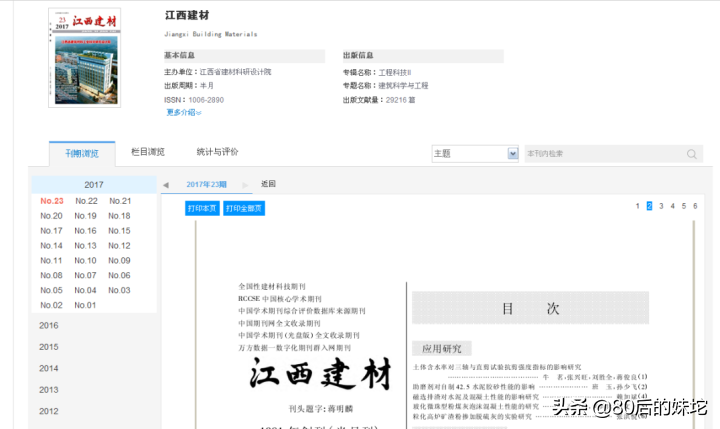Expand the 更多介绍 link
720x429 pixels.
(184, 112)
